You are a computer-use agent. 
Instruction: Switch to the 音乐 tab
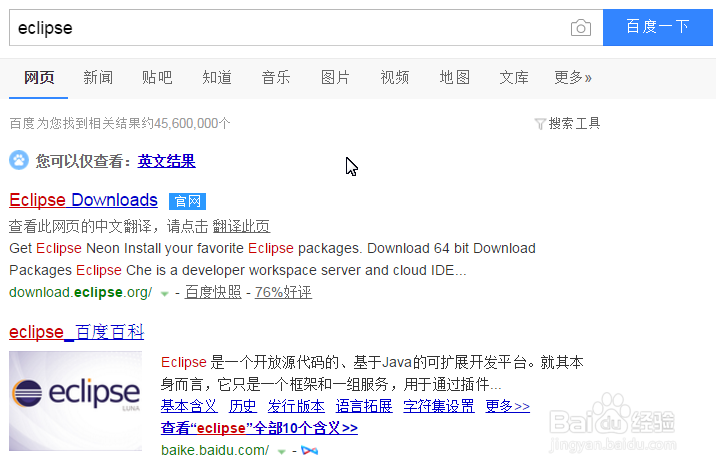pos(276,78)
